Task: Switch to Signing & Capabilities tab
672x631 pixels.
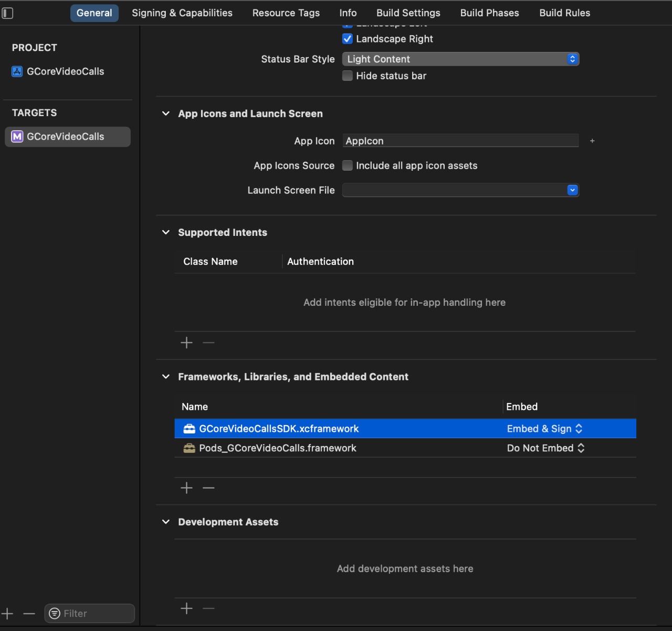Action: point(182,13)
